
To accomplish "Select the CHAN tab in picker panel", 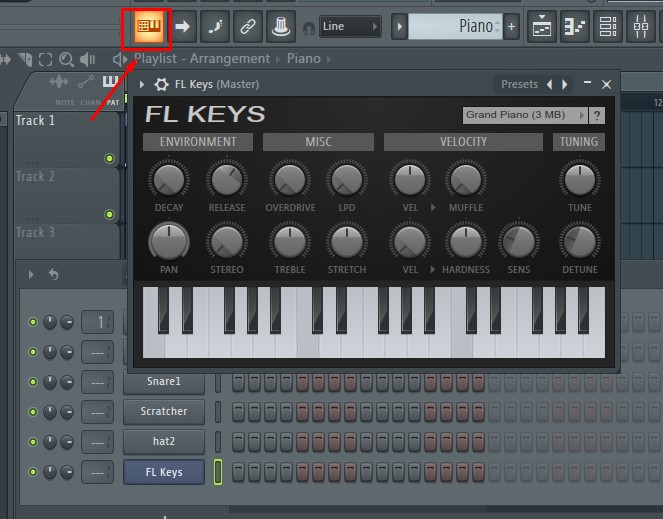I will click(90, 102).
